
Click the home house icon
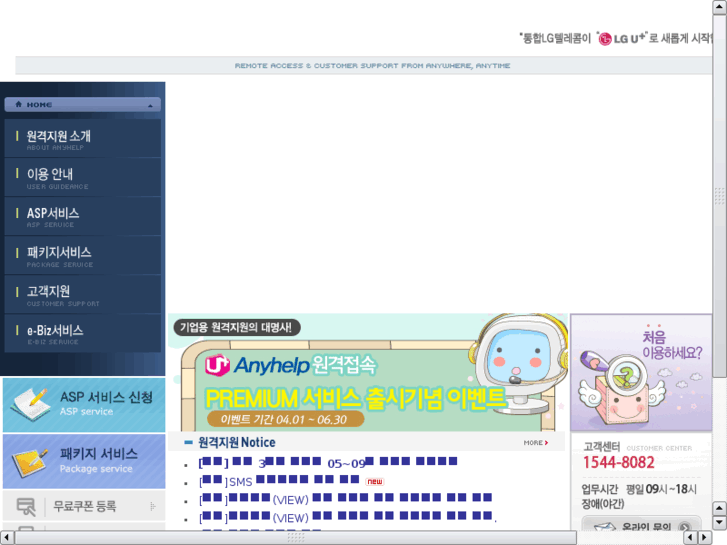[x=19, y=104]
